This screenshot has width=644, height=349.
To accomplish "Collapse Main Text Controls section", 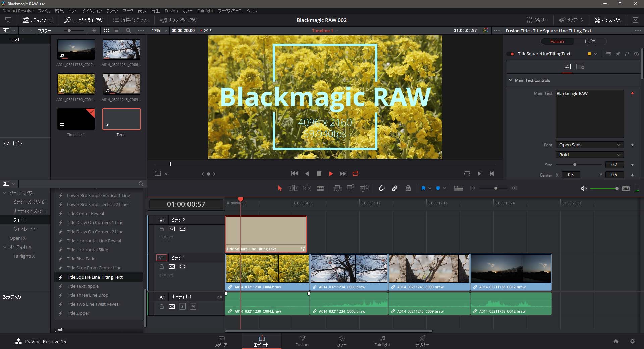I will [x=511, y=80].
